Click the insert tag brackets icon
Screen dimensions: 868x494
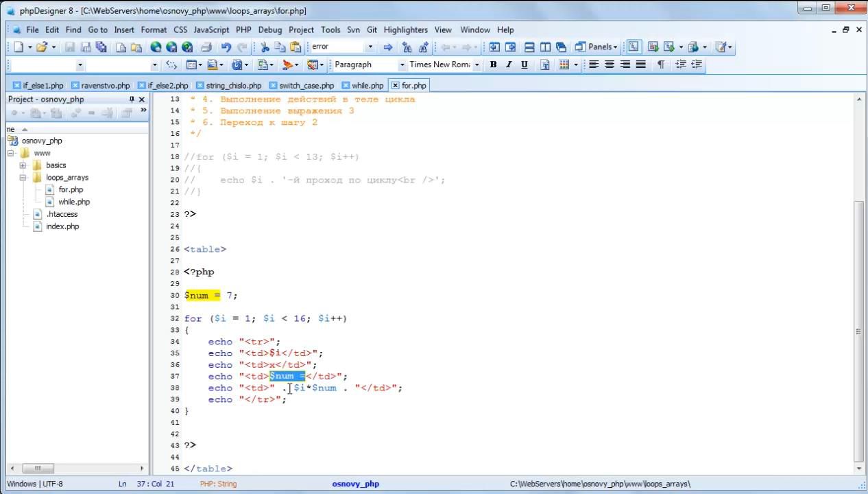[x=171, y=64]
